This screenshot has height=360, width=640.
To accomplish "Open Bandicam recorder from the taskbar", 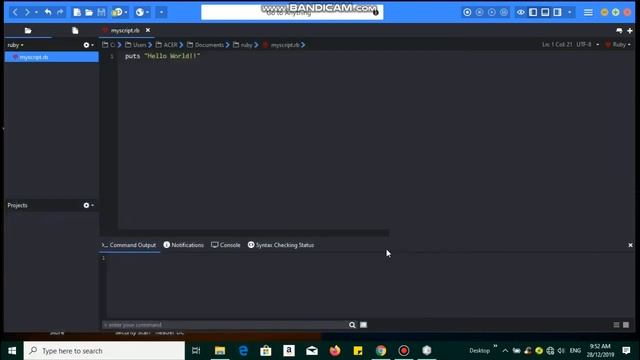I will (x=404, y=351).
